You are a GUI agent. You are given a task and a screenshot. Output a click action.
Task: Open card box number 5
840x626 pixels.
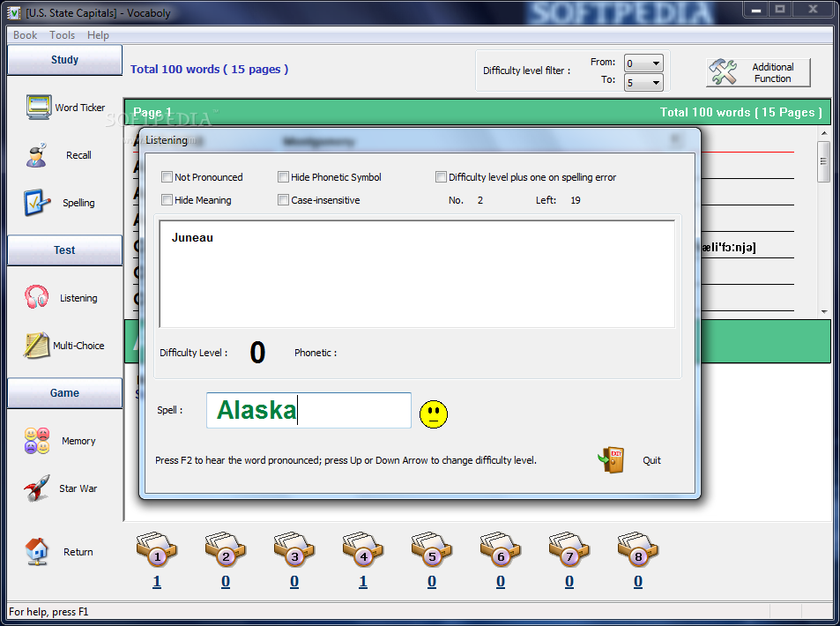pos(432,549)
